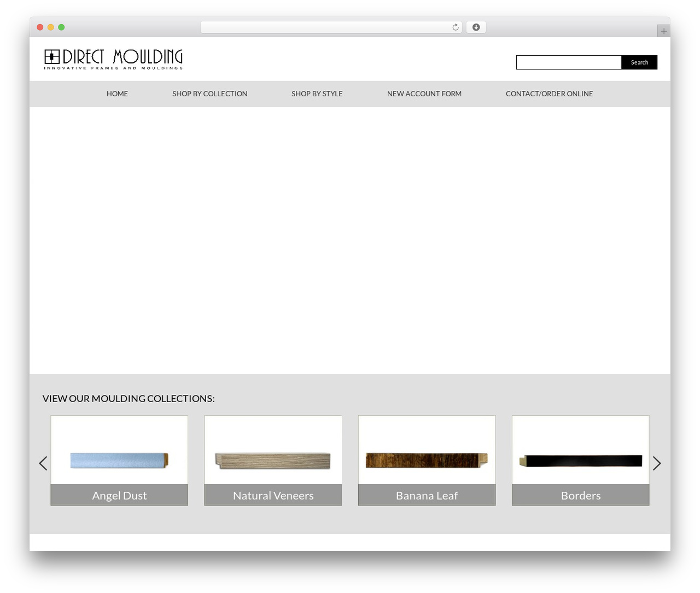Image resolution: width=700 pixels, height=593 pixels.
Task: Click the Angel Dust label link
Action: point(119,496)
